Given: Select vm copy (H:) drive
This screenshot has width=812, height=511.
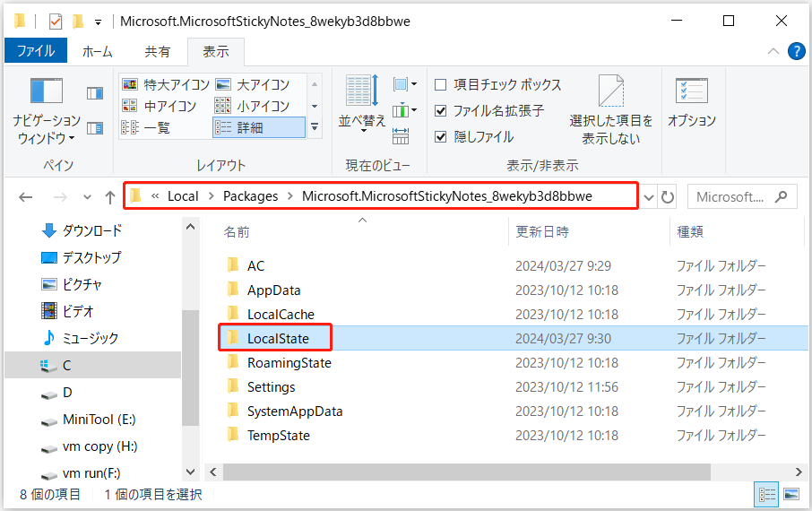Looking at the screenshot, I should click(x=100, y=446).
